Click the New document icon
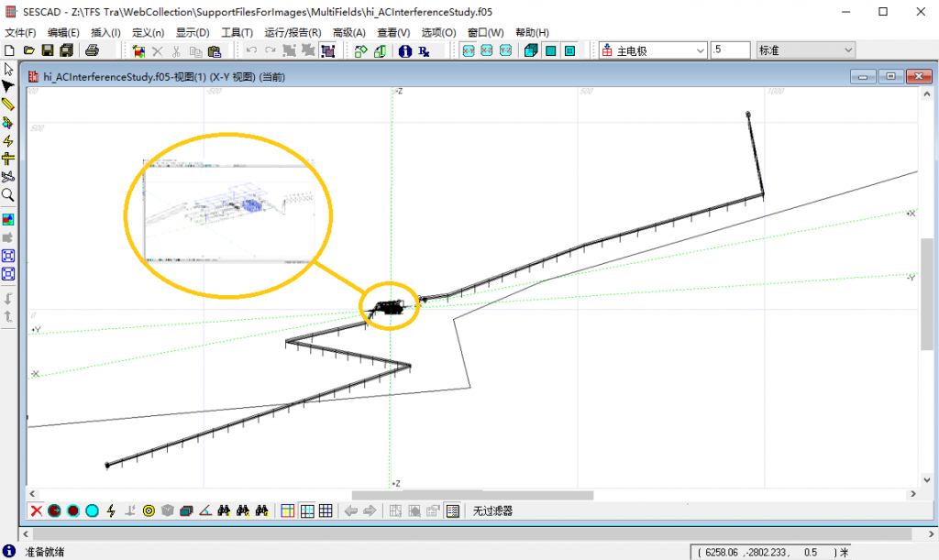The width and height of the screenshot is (939, 560). (x=9, y=51)
